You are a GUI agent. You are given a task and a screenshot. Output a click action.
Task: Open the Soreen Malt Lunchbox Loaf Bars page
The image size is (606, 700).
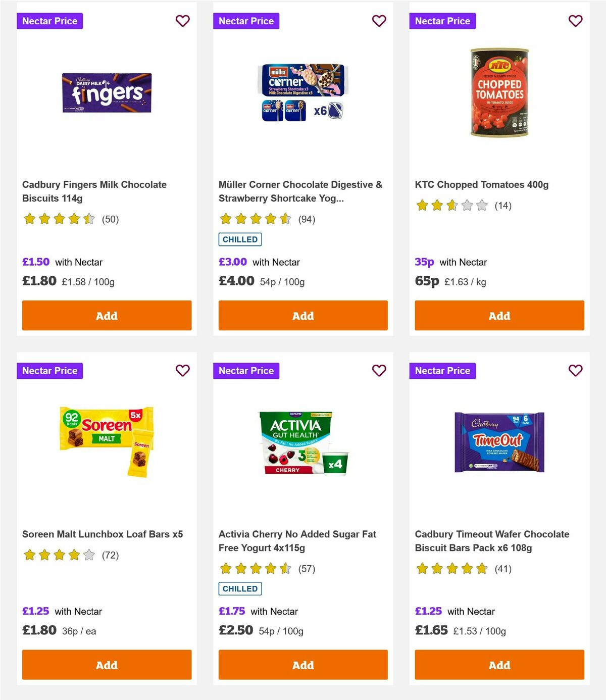(102, 534)
